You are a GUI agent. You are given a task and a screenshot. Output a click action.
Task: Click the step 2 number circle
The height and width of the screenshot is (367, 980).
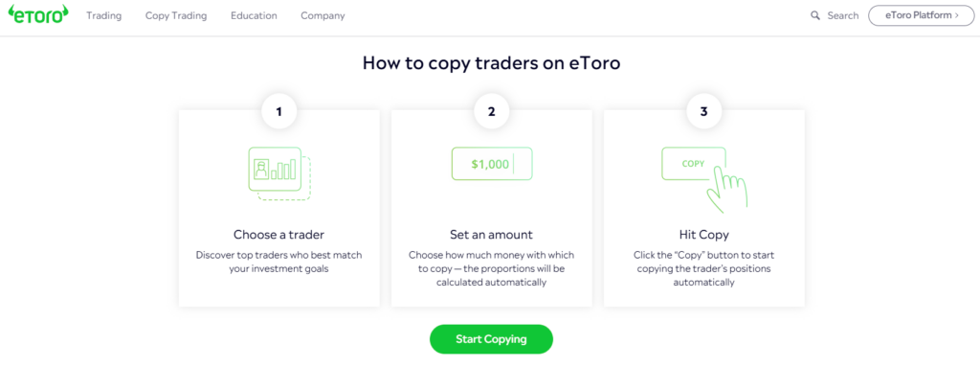tap(491, 112)
